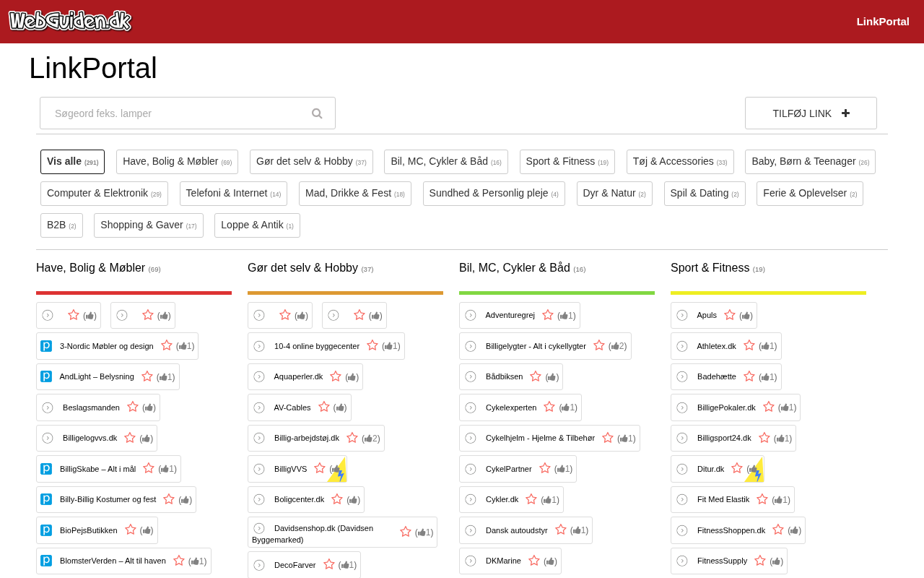Toggle favorite star for AndLight – Belysning
924x578 pixels.
click(147, 376)
